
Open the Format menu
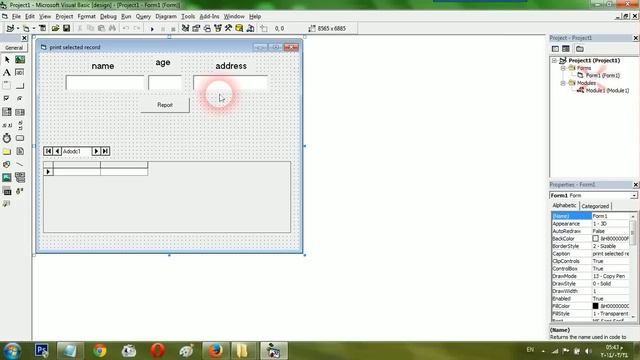(86, 16)
